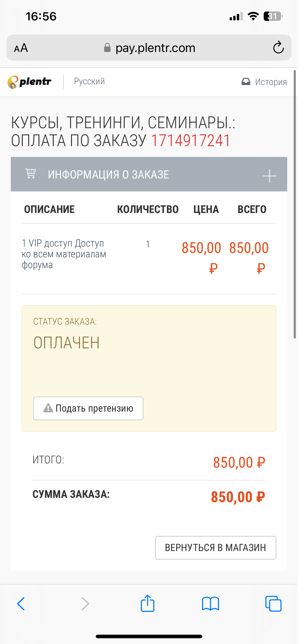Tap order number 1714917241
Viewport: 298px width, 644px height.
tap(191, 140)
